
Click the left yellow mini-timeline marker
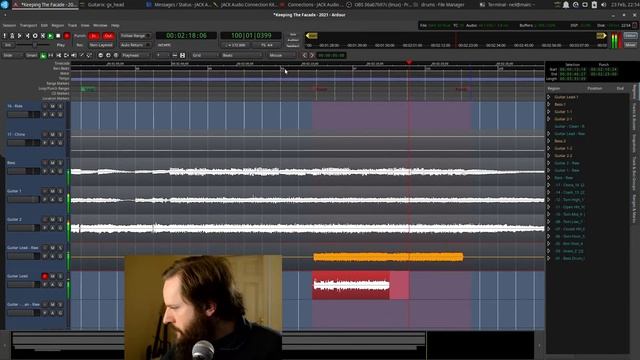(x=312, y=36)
